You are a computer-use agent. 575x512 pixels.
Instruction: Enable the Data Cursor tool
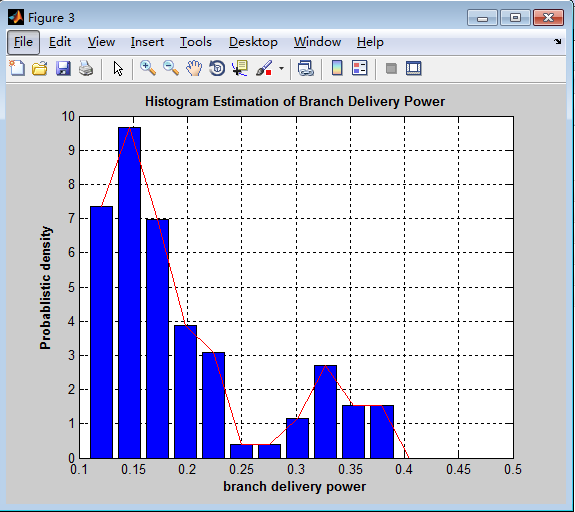(x=240, y=68)
